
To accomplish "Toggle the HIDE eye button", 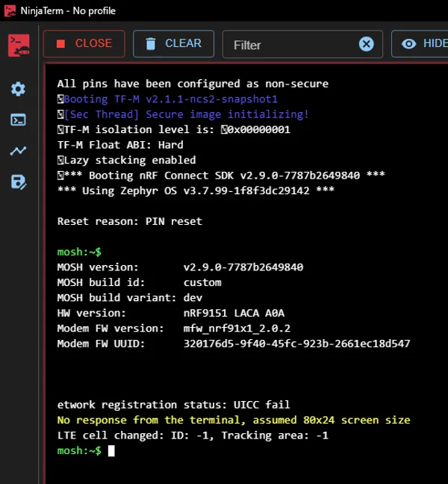I will [423, 44].
